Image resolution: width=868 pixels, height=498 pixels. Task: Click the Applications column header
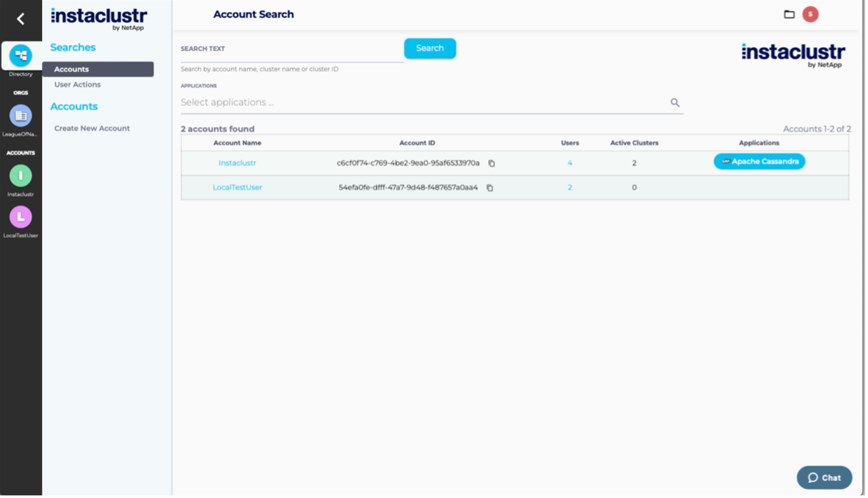759,143
